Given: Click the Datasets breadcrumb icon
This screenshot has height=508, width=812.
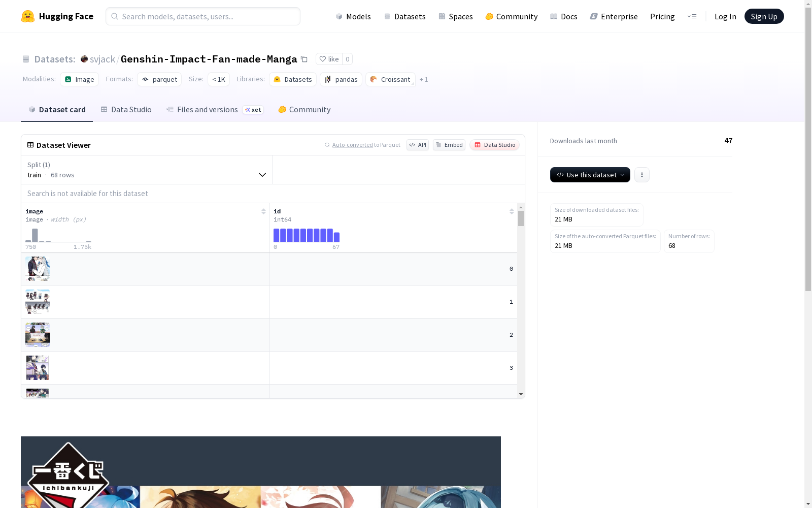Looking at the screenshot, I should pyautogui.click(x=26, y=59).
